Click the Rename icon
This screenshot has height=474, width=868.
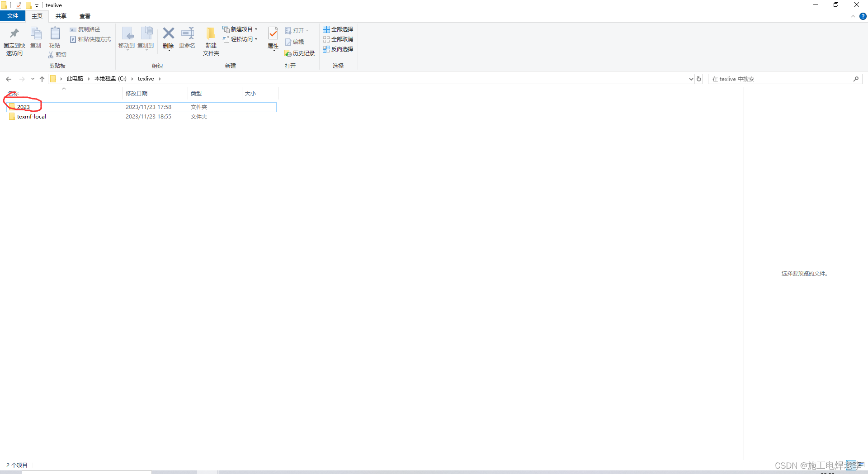click(187, 33)
